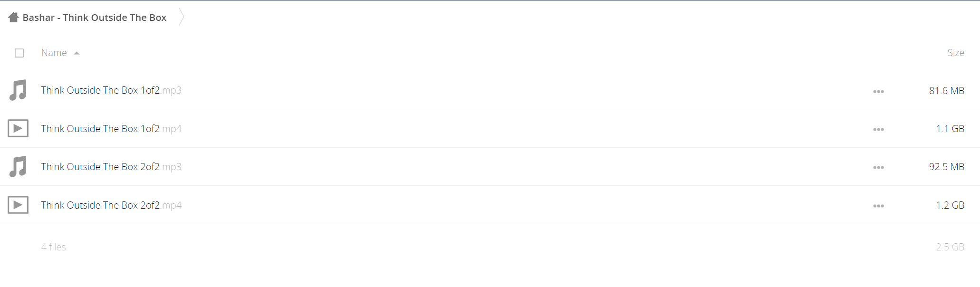The width and height of the screenshot is (980, 287).
Task: Open more actions for 2of2.mp3
Action: (x=878, y=167)
